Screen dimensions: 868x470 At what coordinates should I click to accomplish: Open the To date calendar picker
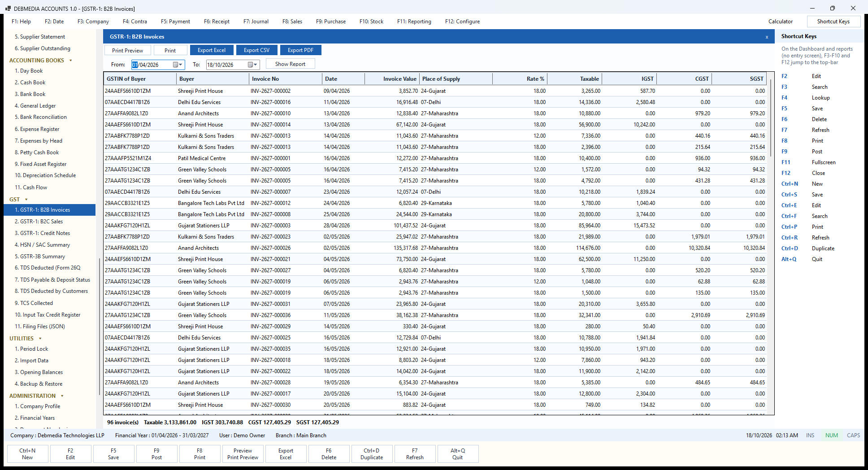253,65
